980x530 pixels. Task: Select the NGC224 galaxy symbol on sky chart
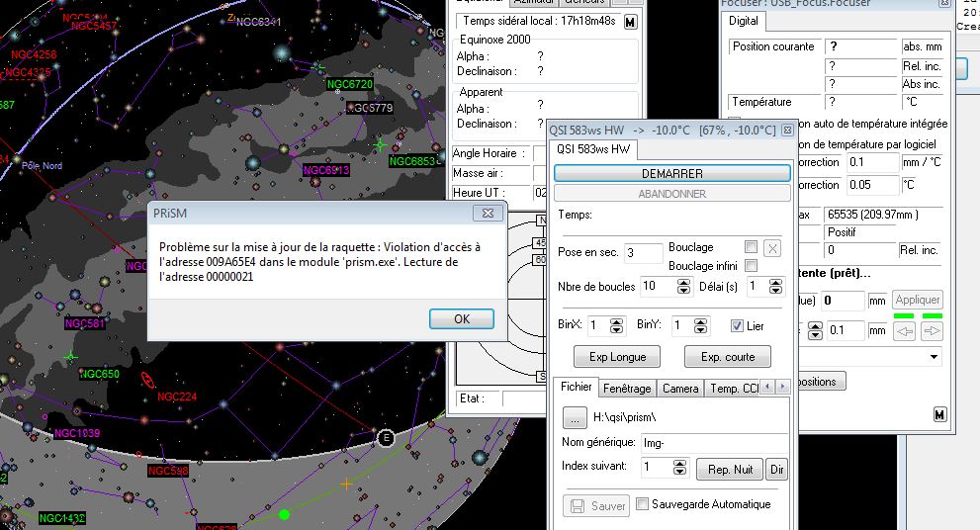(148, 381)
